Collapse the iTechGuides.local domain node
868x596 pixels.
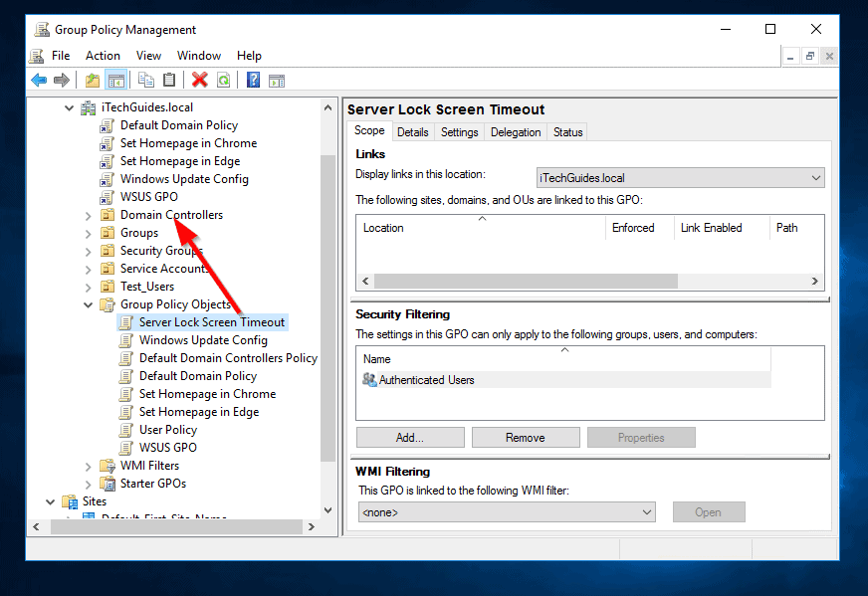click(x=70, y=107)
